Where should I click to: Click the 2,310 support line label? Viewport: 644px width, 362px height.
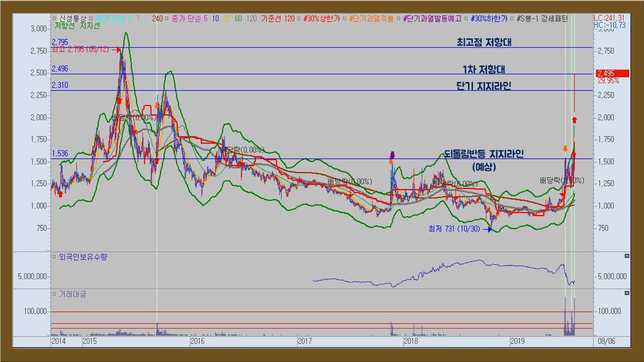[60, 85]
